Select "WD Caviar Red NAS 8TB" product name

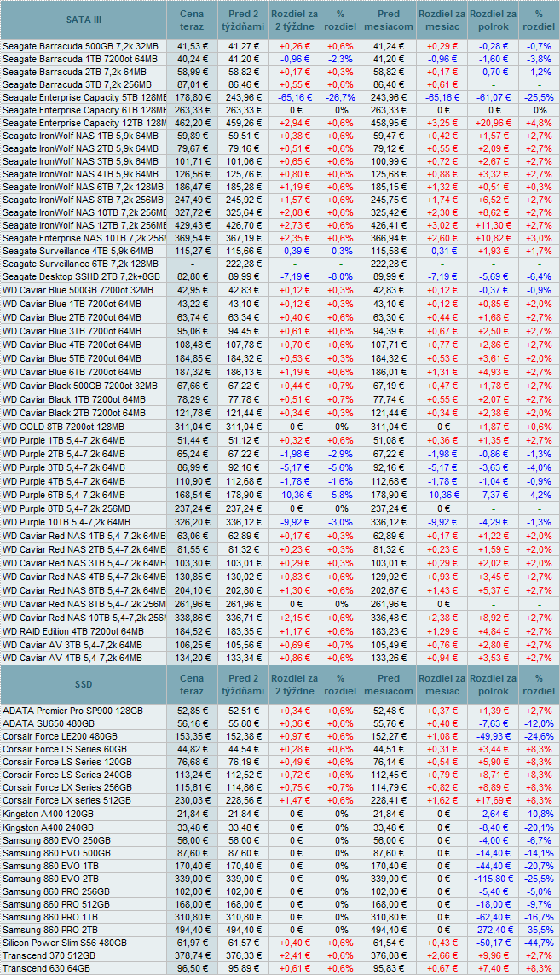[x=84, y=604]
